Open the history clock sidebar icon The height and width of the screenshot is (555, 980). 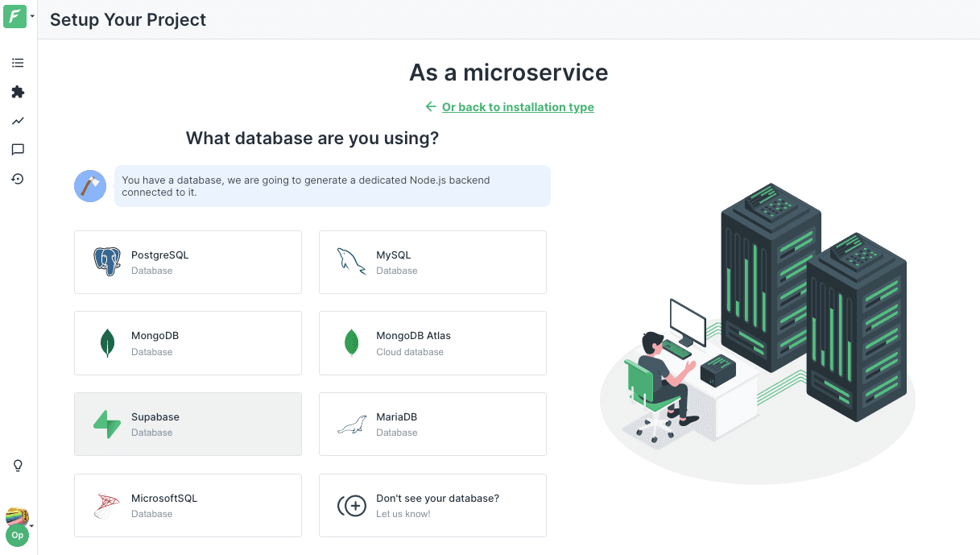coord(18,179)
